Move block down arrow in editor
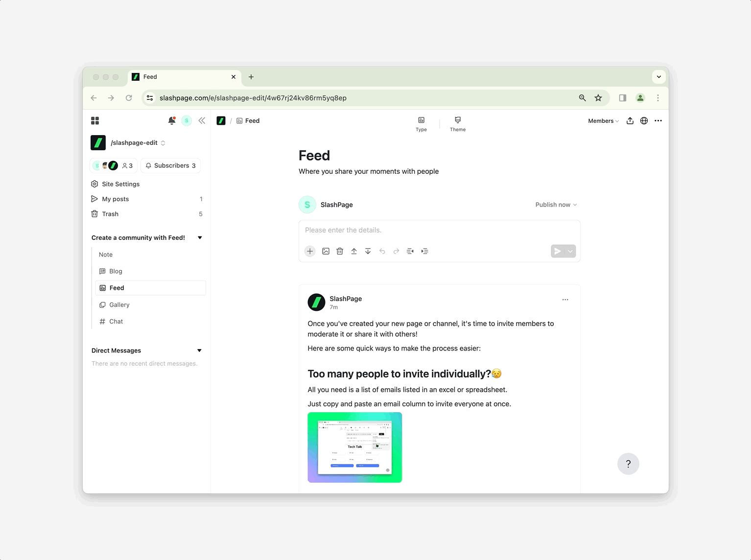The width and height of the screenshot is (751, 560). pos(368,251)
